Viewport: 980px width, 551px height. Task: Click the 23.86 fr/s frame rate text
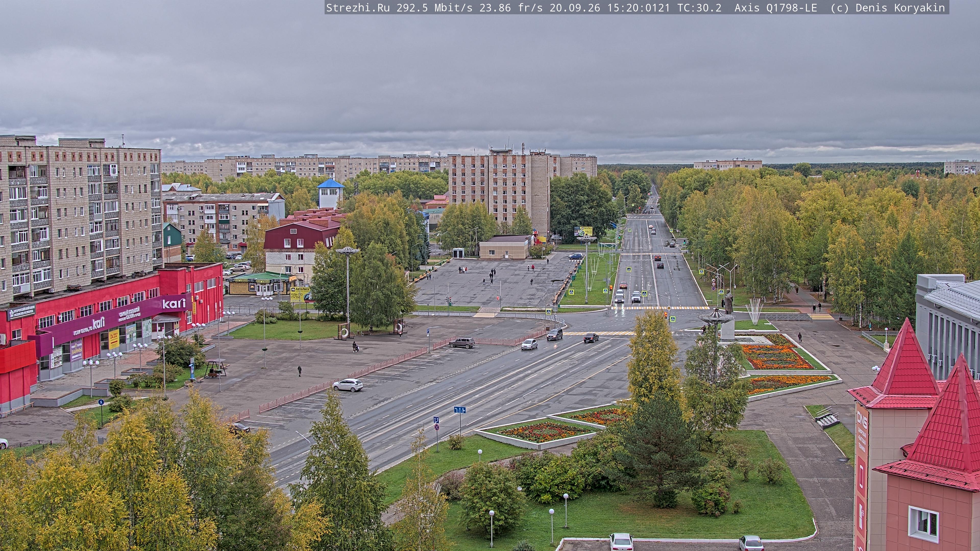(511, 8)
